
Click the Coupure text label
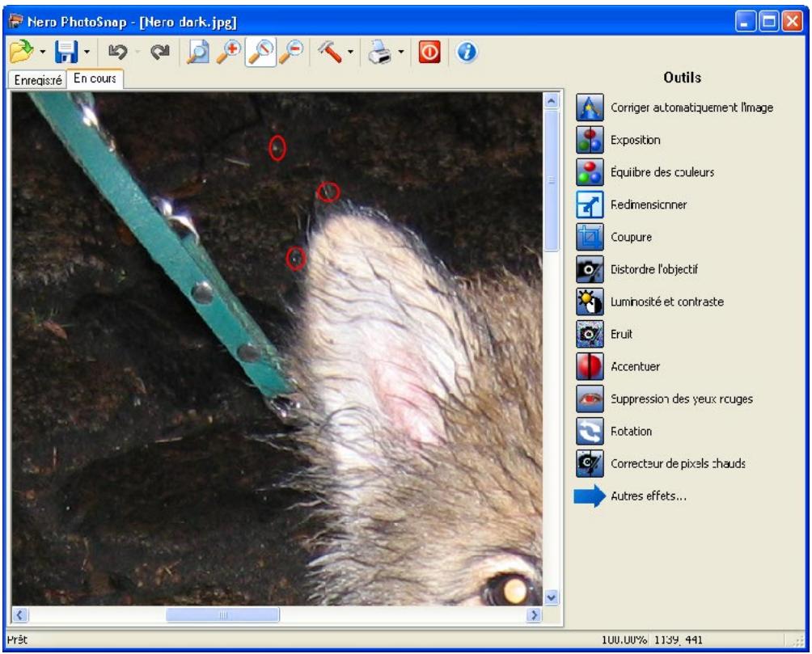[632, 237]
